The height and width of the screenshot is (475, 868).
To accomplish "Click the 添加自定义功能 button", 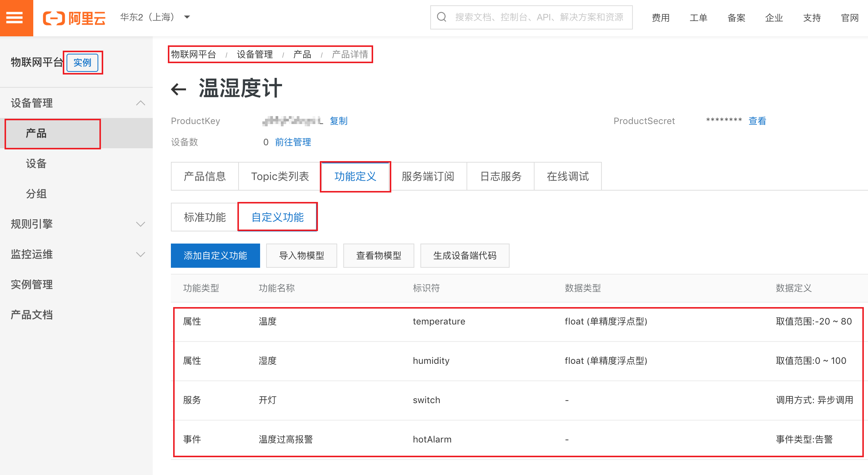I will [x=215, y=256].
